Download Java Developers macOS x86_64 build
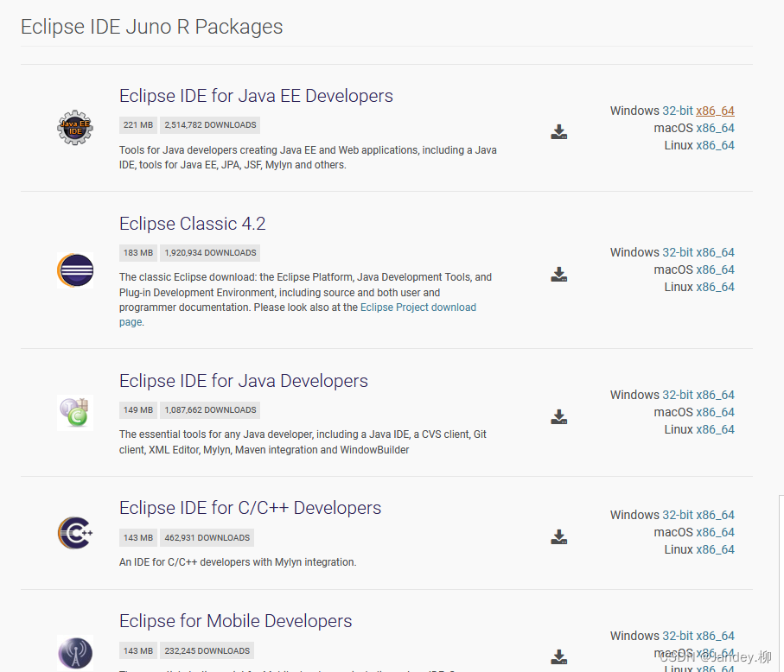The width and height of the screenshot is (784, 672). 715,413
